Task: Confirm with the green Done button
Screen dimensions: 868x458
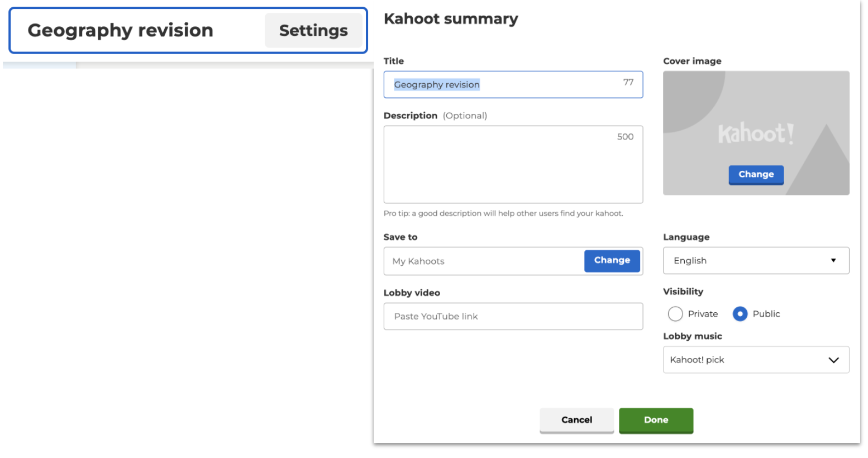Action: (656, 420)
